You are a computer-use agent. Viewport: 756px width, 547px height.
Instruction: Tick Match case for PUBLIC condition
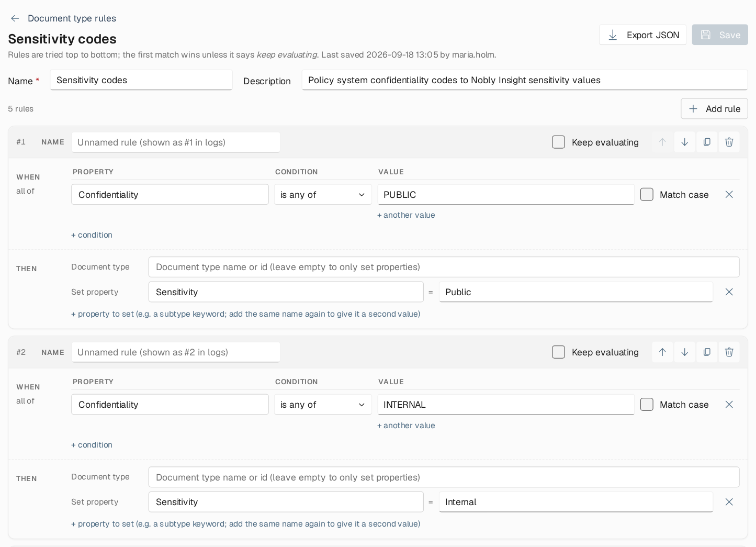point(647,195)
